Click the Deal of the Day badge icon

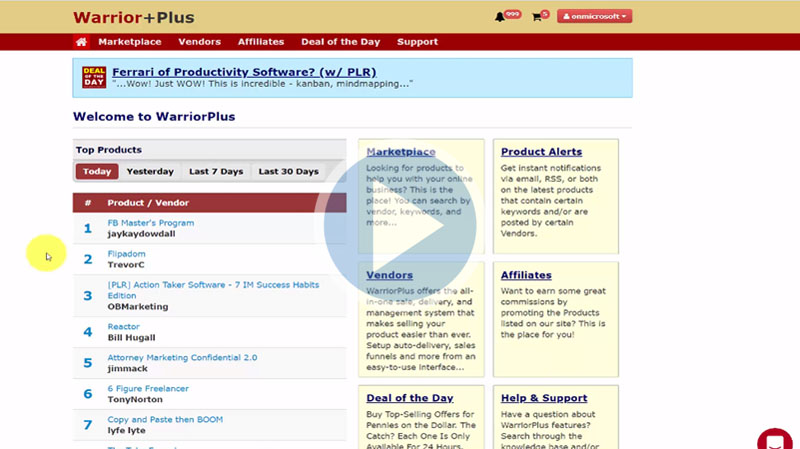[93, 77]
